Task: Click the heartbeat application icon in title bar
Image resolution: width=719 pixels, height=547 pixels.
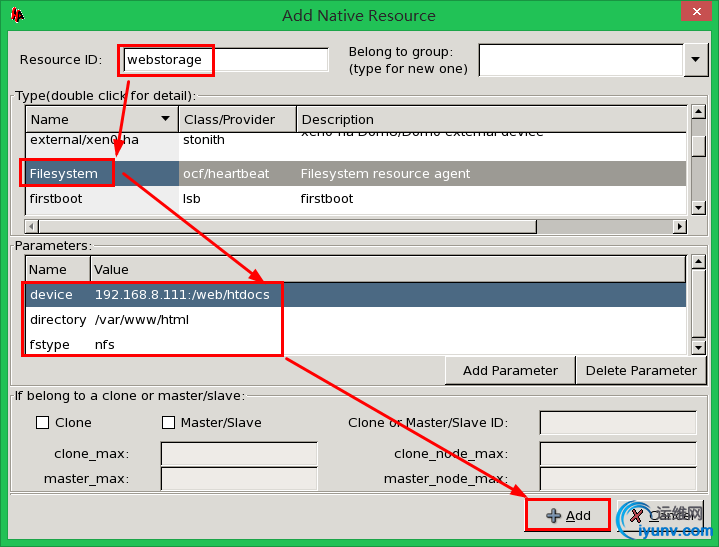Action: (x=17, y=15)
